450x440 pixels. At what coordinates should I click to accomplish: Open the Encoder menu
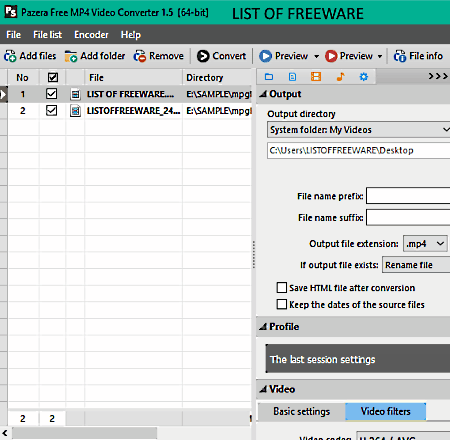(x=91, y=35)
